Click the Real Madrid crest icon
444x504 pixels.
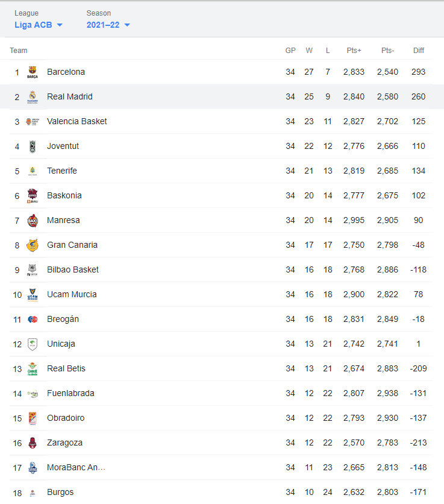tap(33, 96)
